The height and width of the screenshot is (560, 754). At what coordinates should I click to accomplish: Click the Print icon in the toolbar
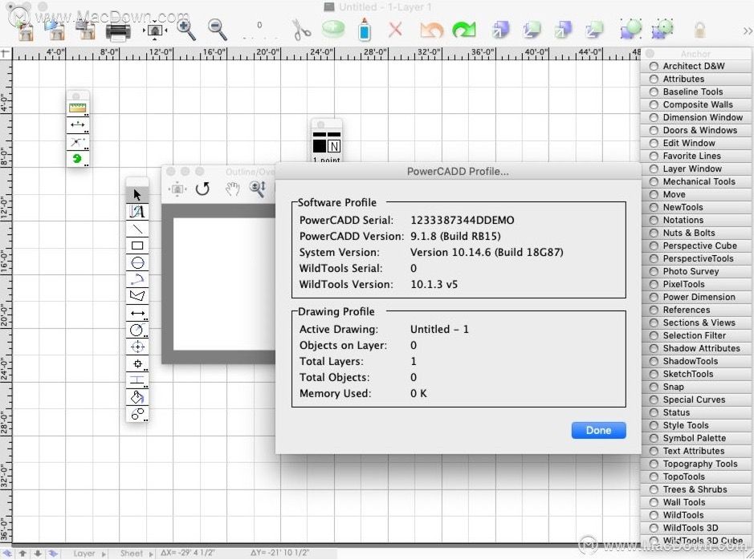tap(118, 31)
